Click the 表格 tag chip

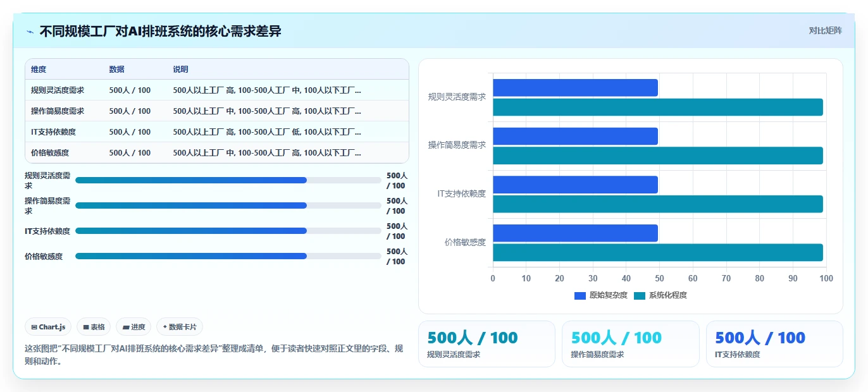click(94, 327)
